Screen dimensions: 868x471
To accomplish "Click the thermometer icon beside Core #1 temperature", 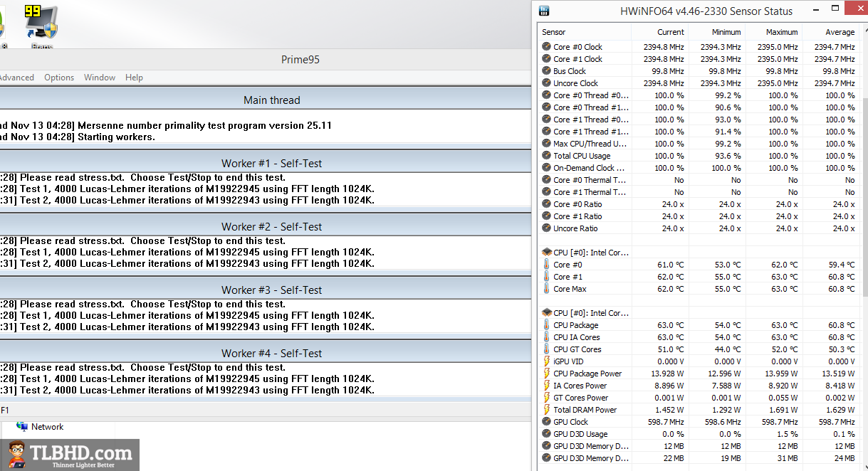I will (x=546, y=277).
